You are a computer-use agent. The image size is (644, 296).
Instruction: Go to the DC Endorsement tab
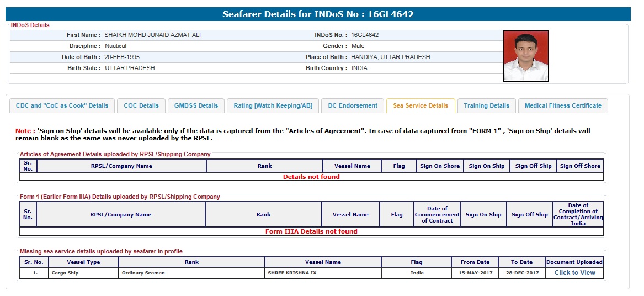(353, 105)
